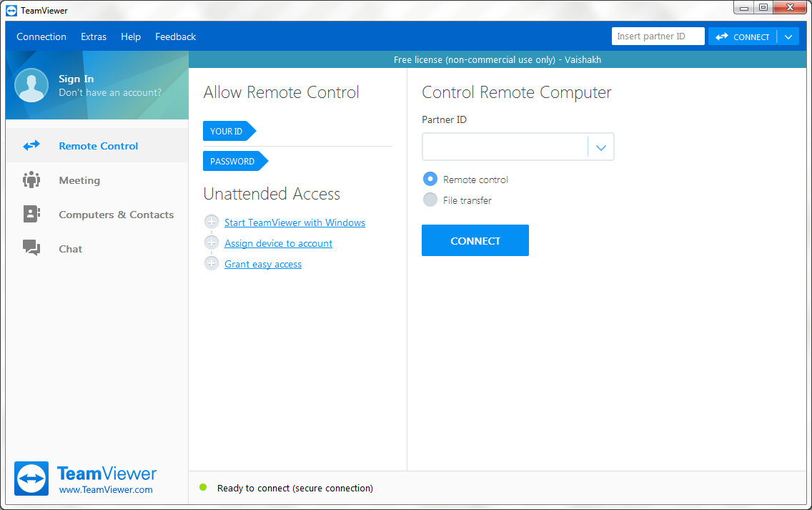Click the green status dot in status bar
Image resolution: width=812 pixels, height=510 pixels.
[204, 488]
